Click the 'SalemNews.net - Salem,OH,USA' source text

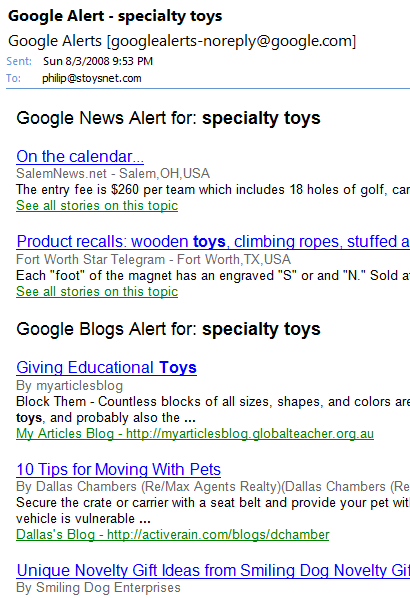point(113,174)
